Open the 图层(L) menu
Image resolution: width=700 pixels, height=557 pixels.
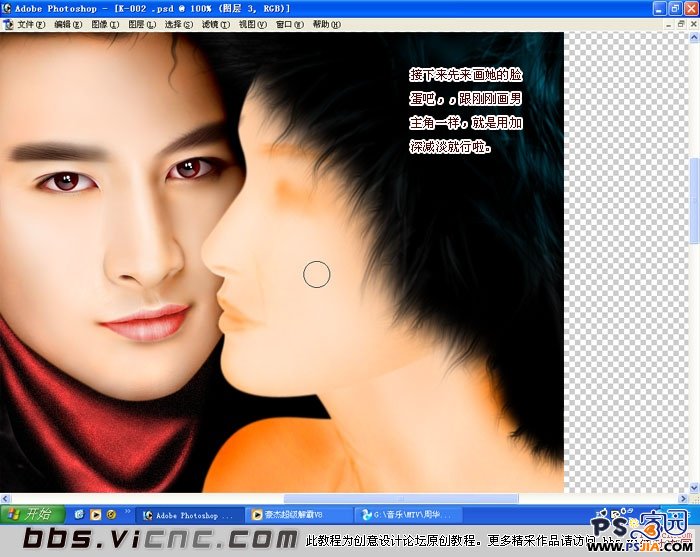coord(142,25)
